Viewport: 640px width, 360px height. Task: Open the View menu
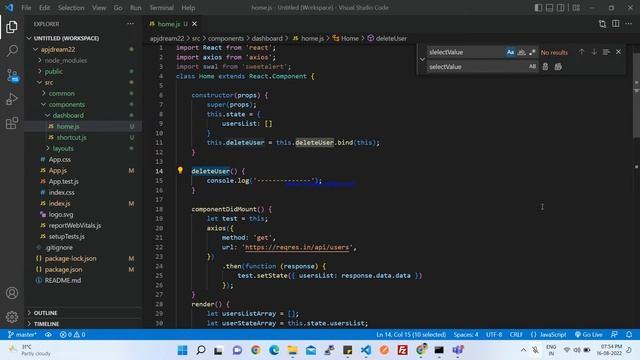coord(99,8)
